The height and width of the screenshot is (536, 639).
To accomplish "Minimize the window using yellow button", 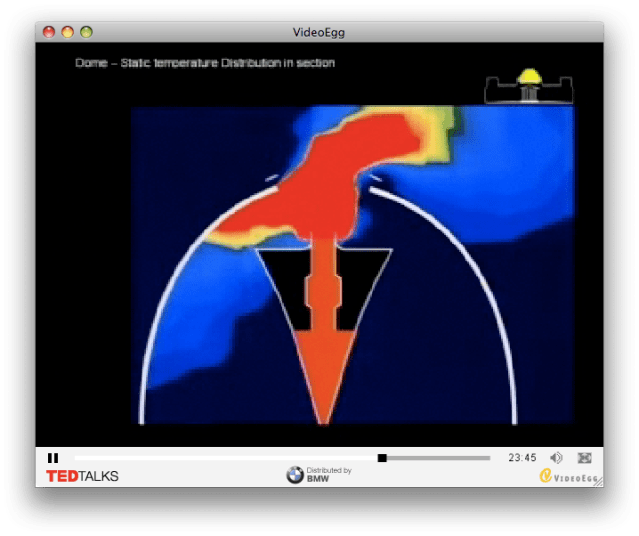I will (x=67, y=32).
